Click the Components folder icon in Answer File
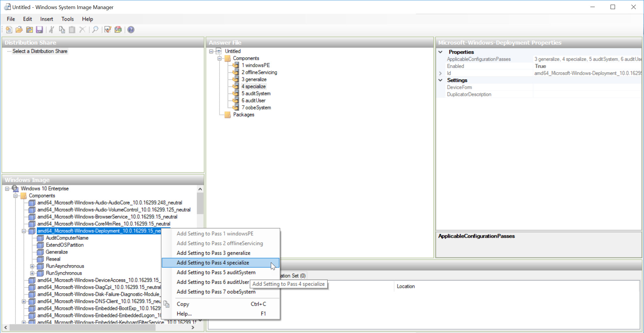This screenshot has width=644, height=333. coord(228,58)
